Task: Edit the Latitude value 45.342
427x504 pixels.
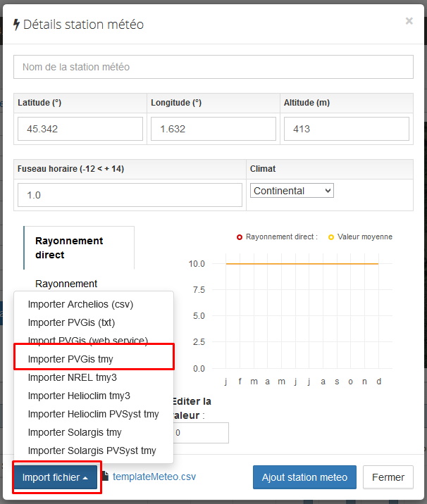Action: tap(80, 129)
